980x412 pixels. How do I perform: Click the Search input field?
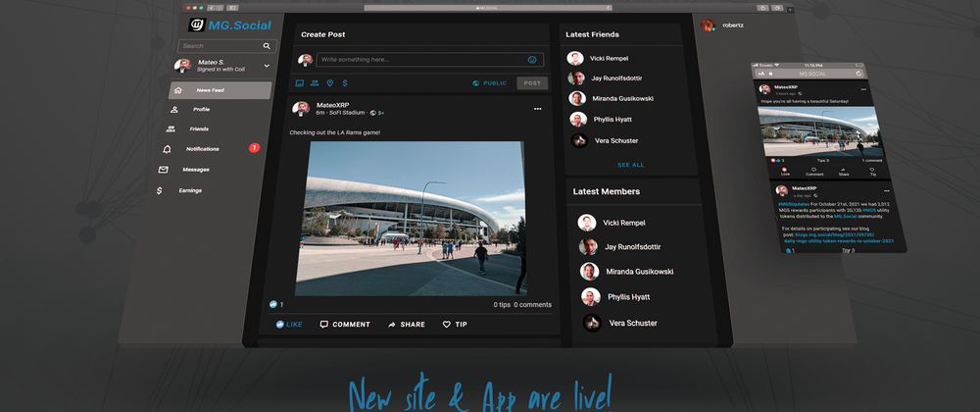227,46
